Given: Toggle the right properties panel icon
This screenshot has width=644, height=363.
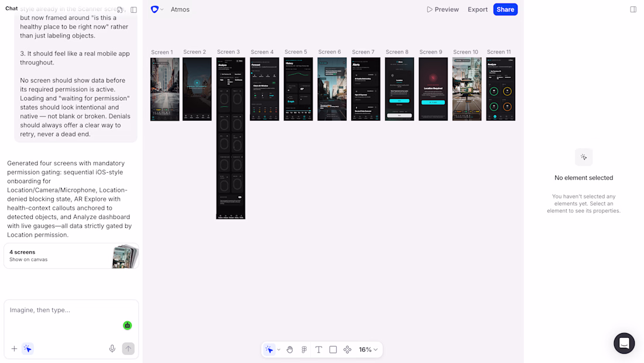Looking at the screenshot, I should tap(633, 9).
